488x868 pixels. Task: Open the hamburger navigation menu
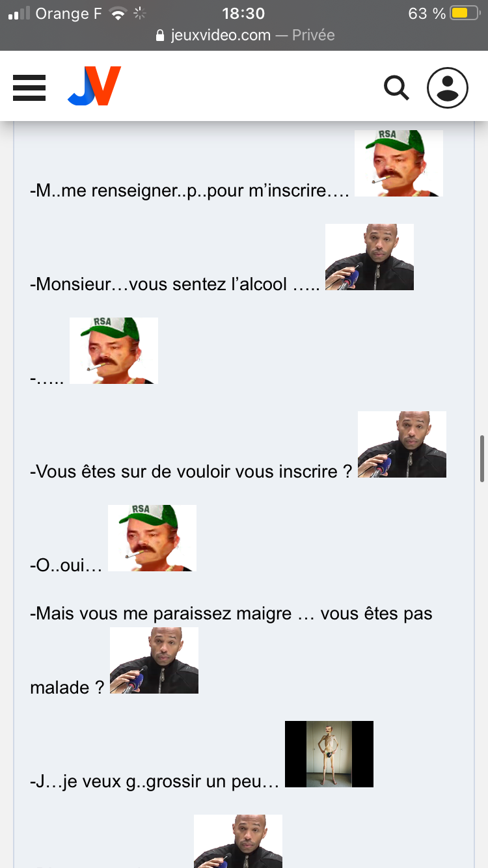[29, 87]
